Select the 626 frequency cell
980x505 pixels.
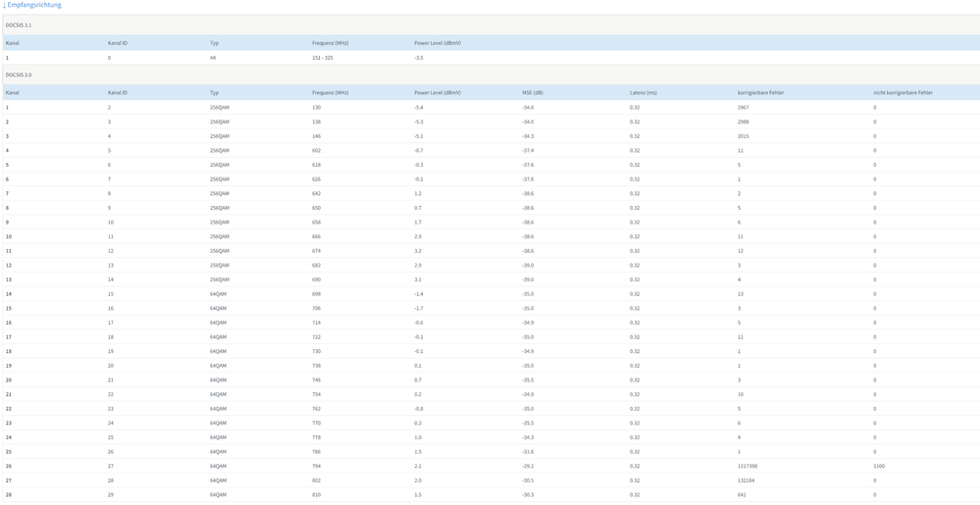coord(316,179)
